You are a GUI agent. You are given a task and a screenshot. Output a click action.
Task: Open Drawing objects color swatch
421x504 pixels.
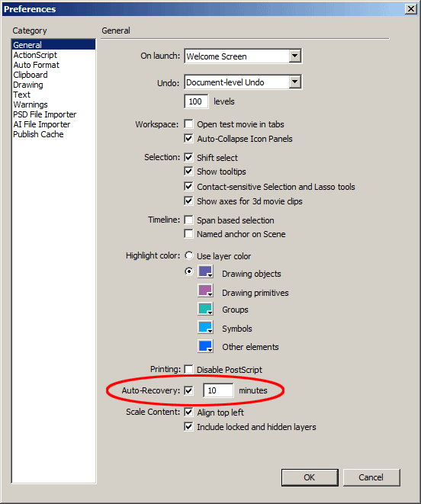pos(205,271)
